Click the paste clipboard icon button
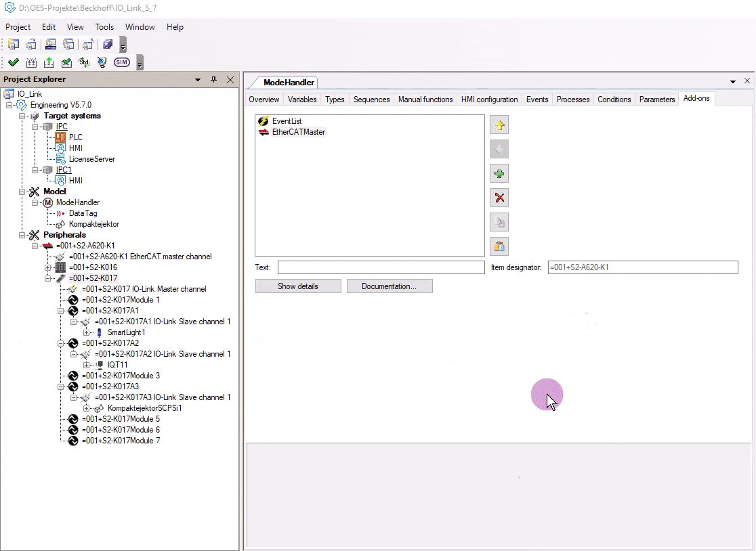 point(499,246)
